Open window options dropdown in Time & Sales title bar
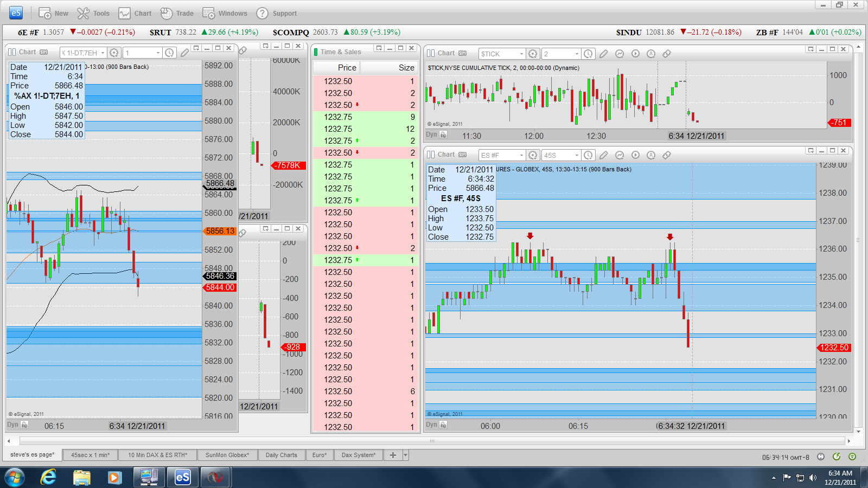The image size is (868, 488). (x=379, y=48)
